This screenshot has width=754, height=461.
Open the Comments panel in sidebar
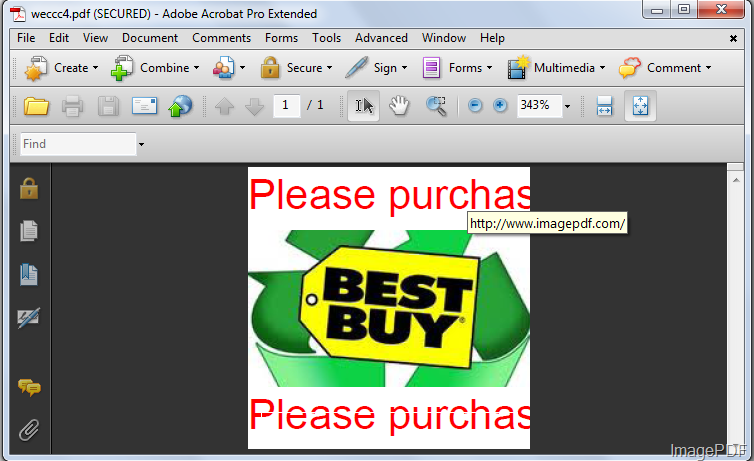[x=29, y=387]
